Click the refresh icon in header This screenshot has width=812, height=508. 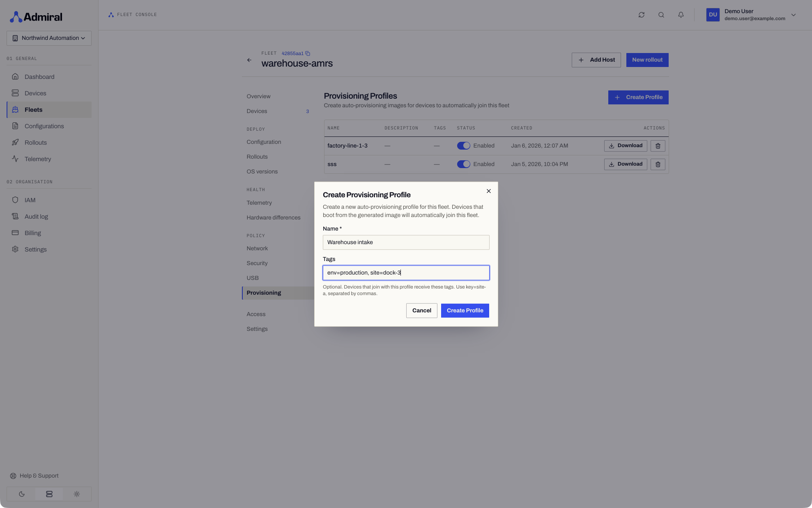click(642, 15)
